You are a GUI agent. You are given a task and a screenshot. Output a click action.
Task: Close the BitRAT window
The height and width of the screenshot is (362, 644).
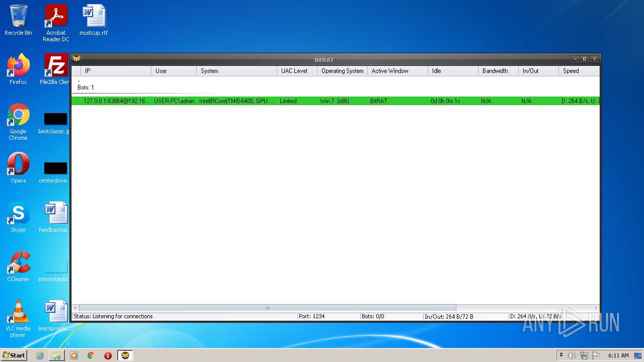(594, 59)
